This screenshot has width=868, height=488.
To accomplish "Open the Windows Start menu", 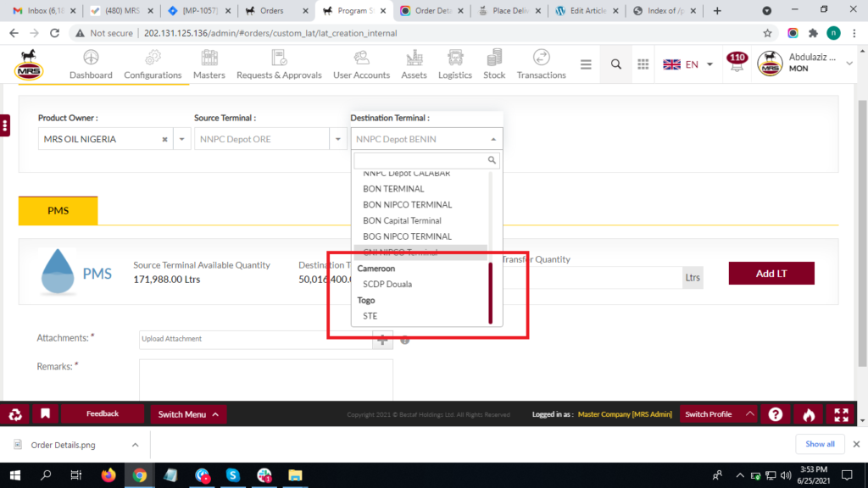I will [x=15, y=475].
